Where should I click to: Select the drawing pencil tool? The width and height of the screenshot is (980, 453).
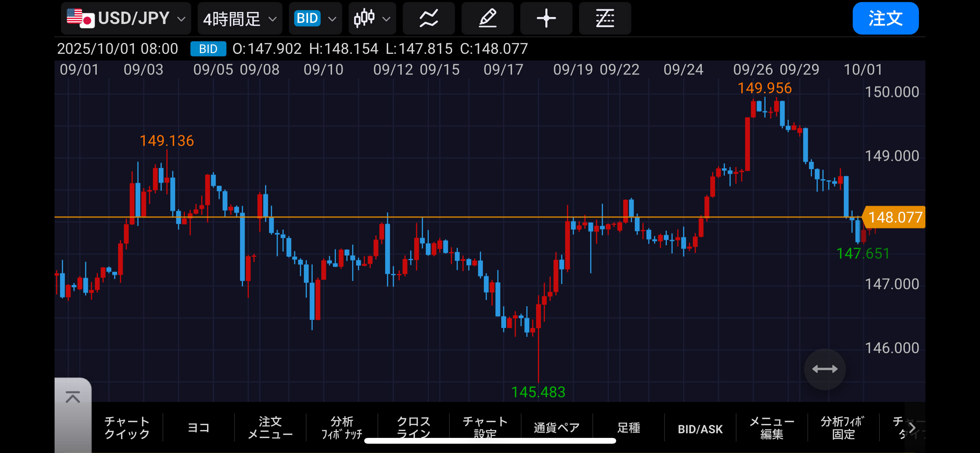pos(487,19)
